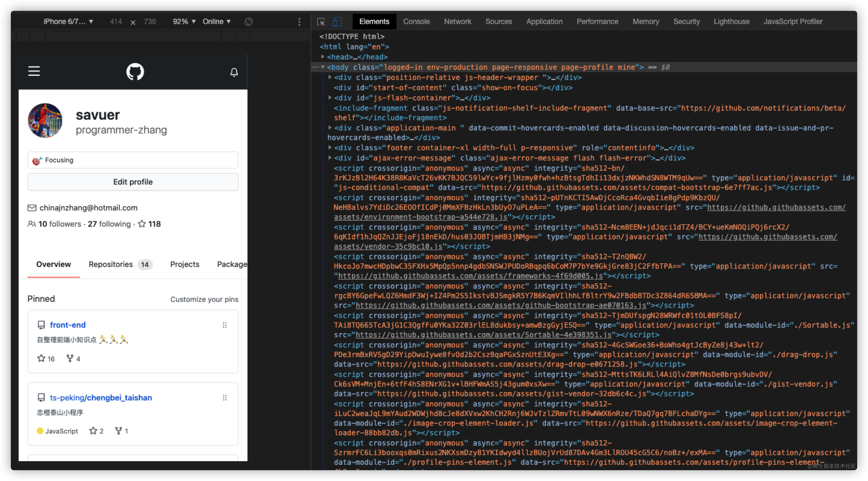Switch to the Network tab

tap(457, 22)
